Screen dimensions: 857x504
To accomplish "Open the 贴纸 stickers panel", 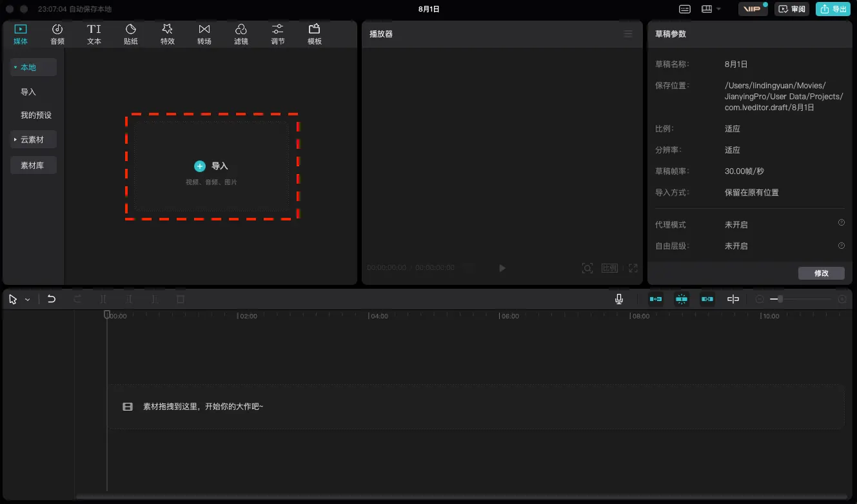I will [x=131, y=35].
